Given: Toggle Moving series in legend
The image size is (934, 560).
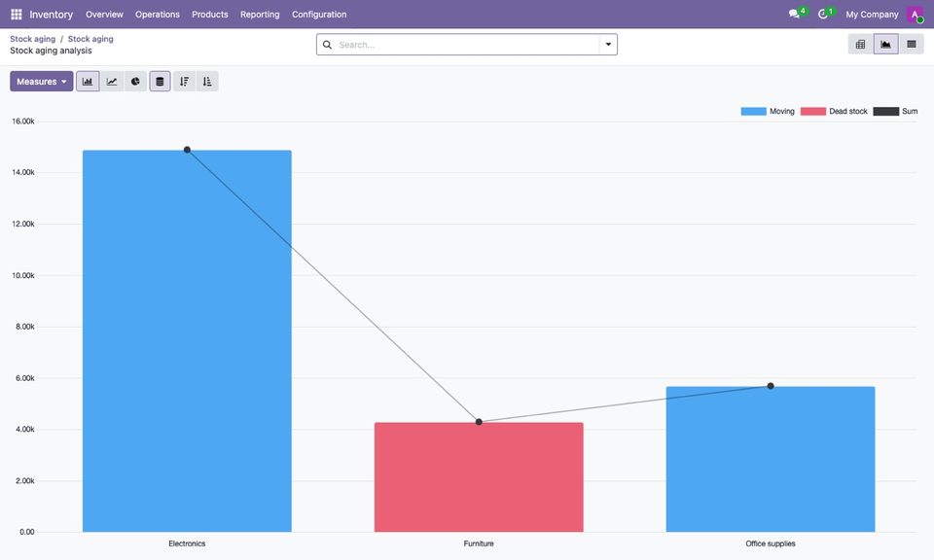Looking at the screenshot, I should coord(768,111).
